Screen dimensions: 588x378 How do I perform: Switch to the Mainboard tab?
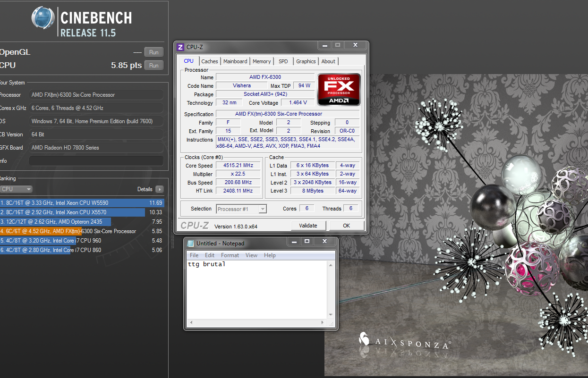click(235, 61)
